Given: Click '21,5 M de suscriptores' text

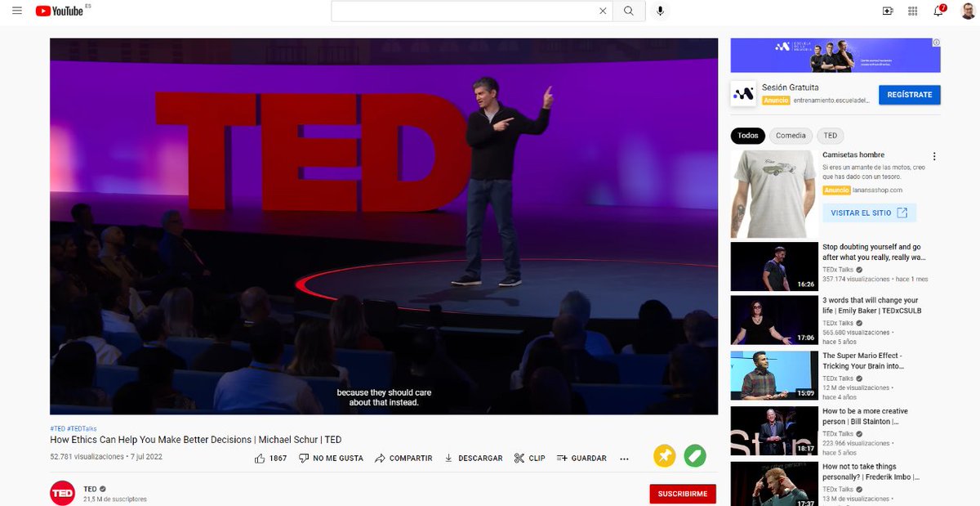Looking at the screenshot, I should [115, 499].
